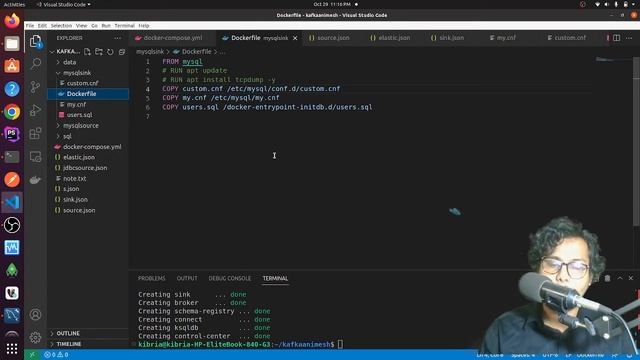Launch Firefox from the dock
The height and width of the screenshot is (360, 640).
coord(12,21)
